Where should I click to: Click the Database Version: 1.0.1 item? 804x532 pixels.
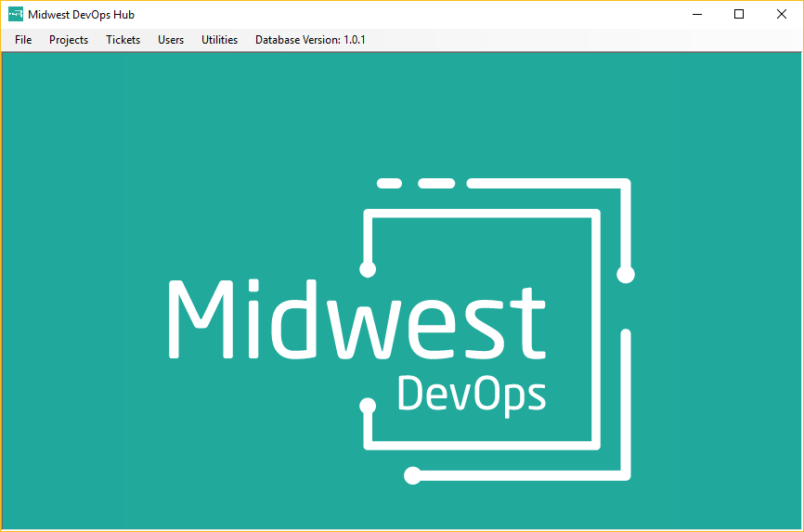click(310, 40)
